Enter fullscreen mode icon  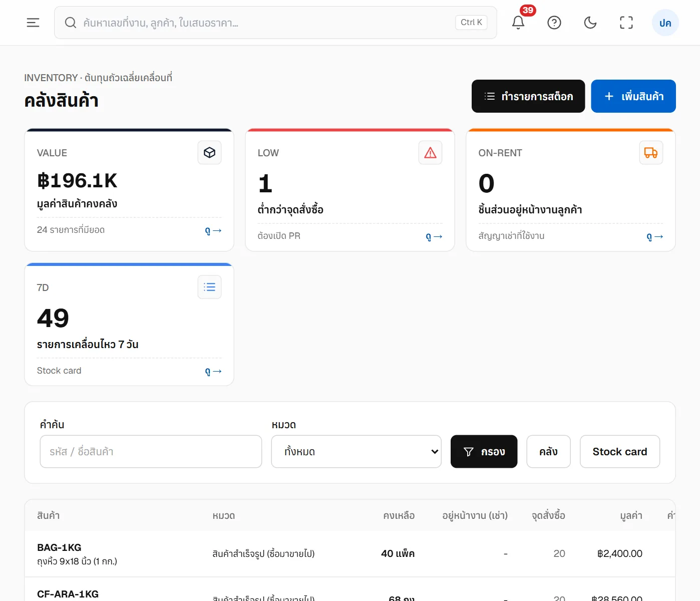[x=626, y=23]
